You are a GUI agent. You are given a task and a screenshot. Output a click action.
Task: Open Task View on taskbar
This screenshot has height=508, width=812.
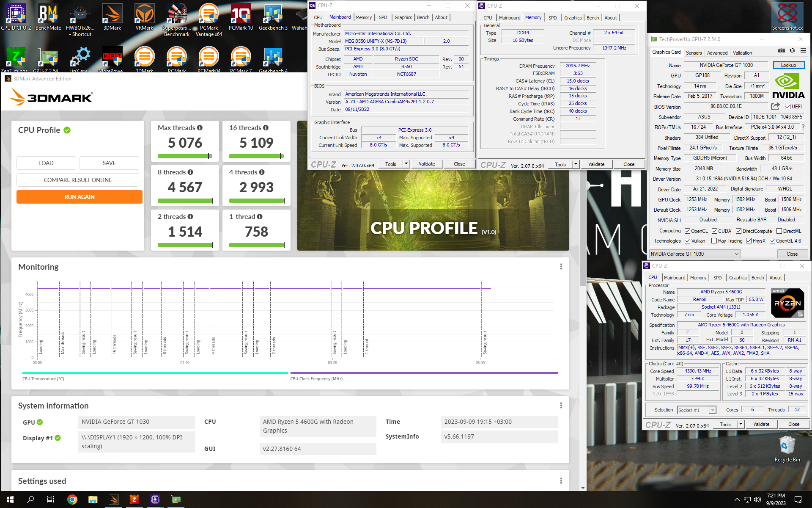[51, 500]
